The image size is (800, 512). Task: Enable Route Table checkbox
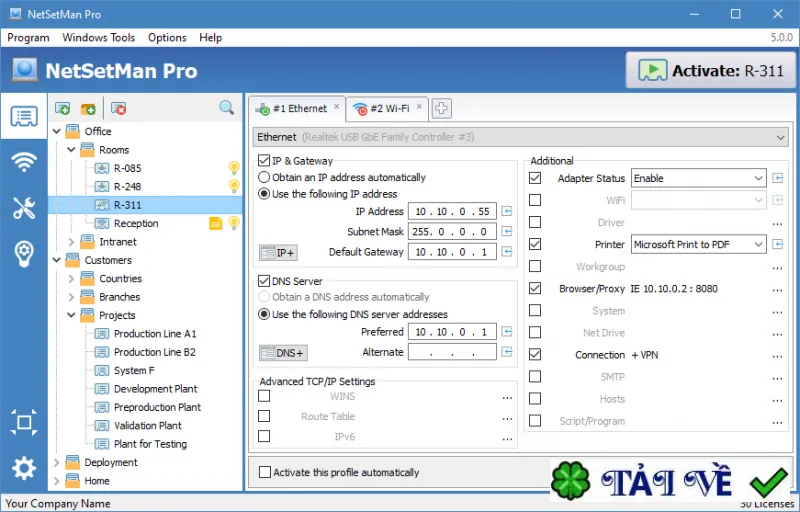point(264,416)
